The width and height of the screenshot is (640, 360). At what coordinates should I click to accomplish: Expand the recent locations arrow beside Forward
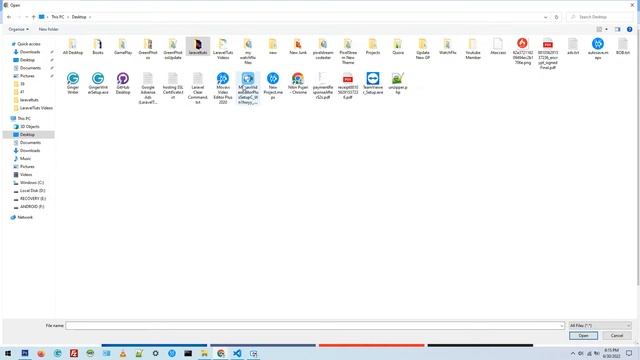27,17
